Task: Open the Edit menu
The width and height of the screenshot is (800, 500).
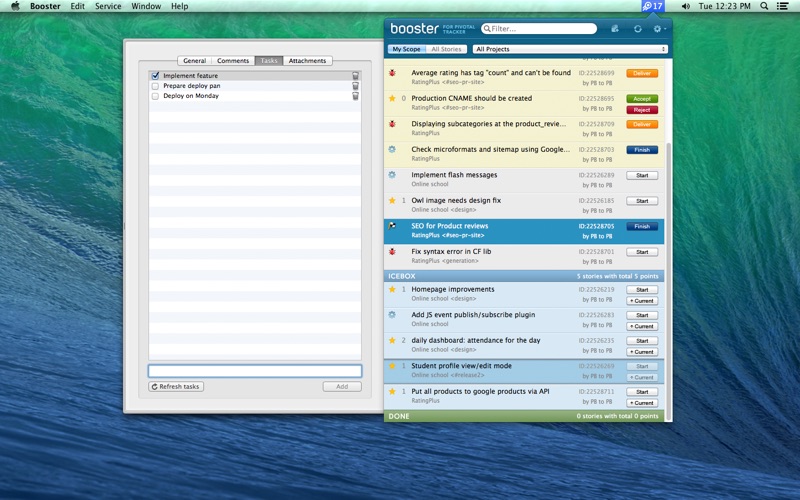Action: (78, 6)
